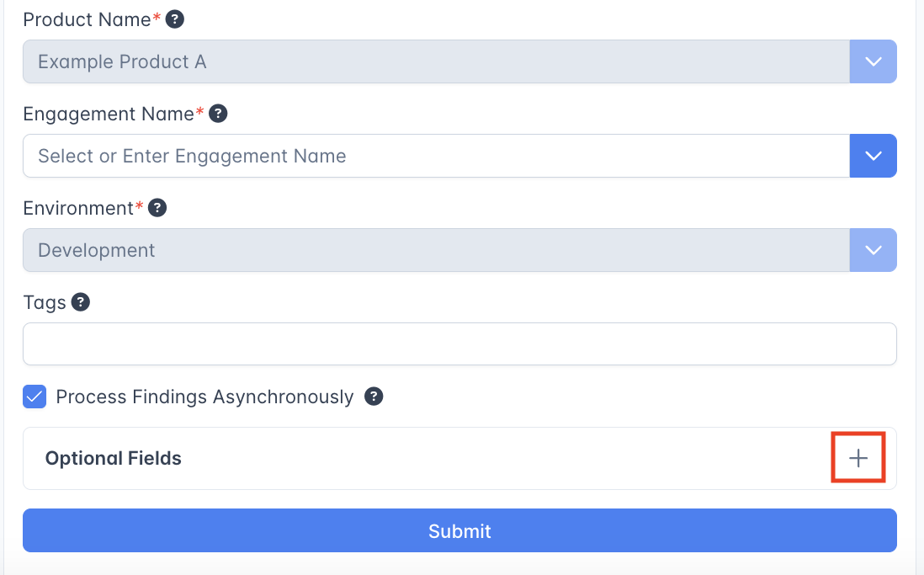924x575 pixels.
Task: Open the Product Name dropdown arrow
Action: tap(873, 61)
